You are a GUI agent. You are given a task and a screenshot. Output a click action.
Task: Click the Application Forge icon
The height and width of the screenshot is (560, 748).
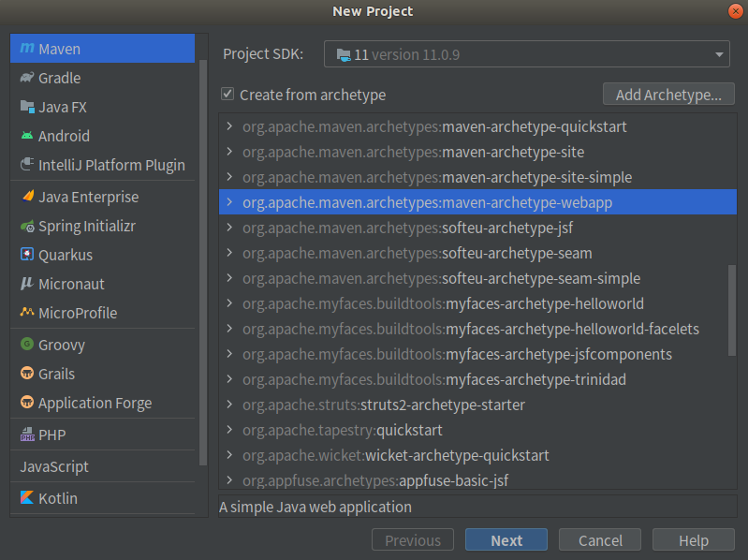point(27,402)
